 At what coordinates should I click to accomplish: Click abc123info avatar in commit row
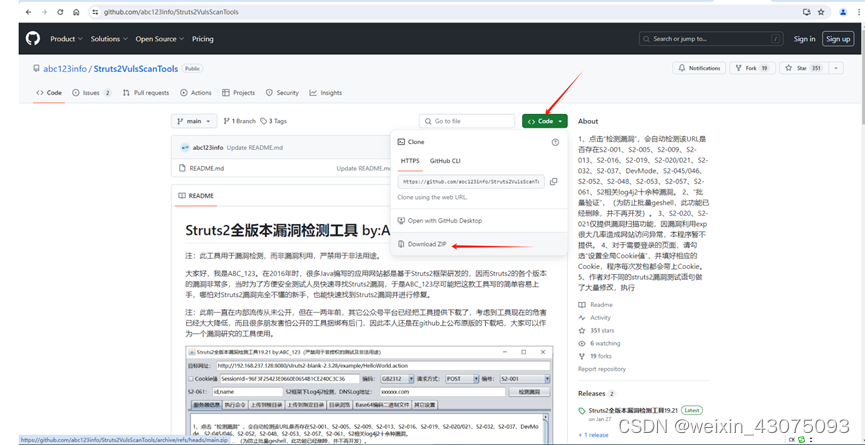185,148
